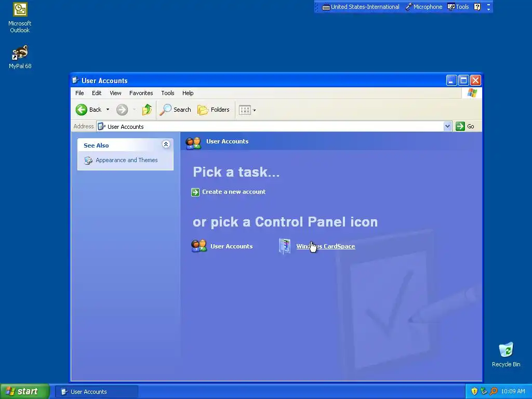
Task: Click the Windows flag logo in the menu bar
Action: point(472,93)
